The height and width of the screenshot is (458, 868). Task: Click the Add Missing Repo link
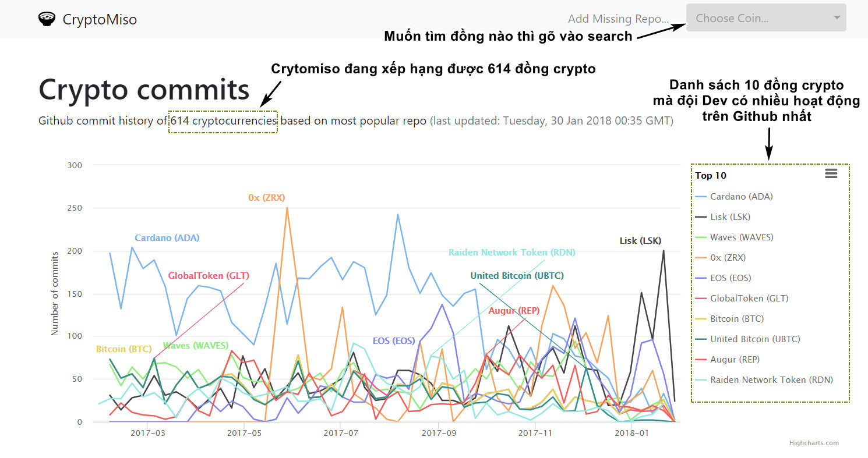[618, 19]
